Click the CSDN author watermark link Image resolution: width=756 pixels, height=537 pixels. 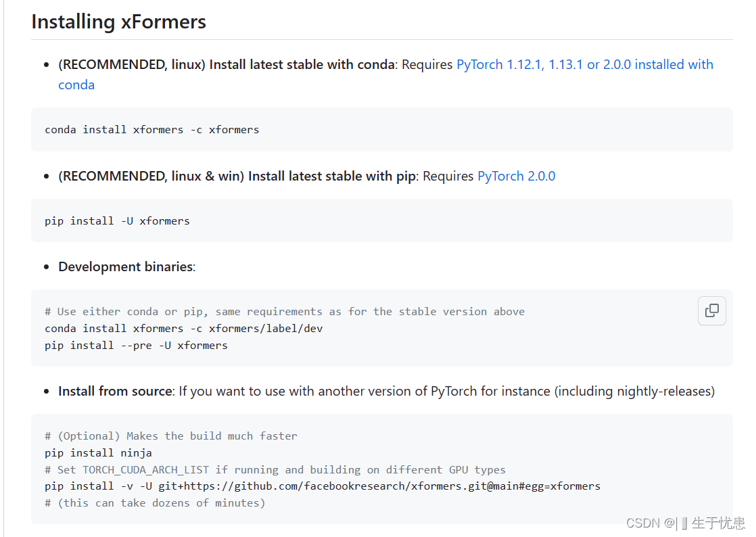tap(683, 523)
